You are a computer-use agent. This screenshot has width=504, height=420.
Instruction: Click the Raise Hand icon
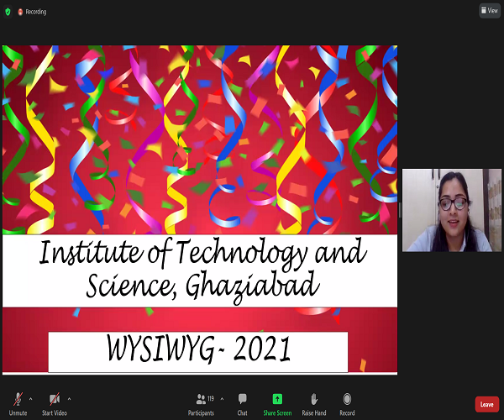(x=314, y=399)
